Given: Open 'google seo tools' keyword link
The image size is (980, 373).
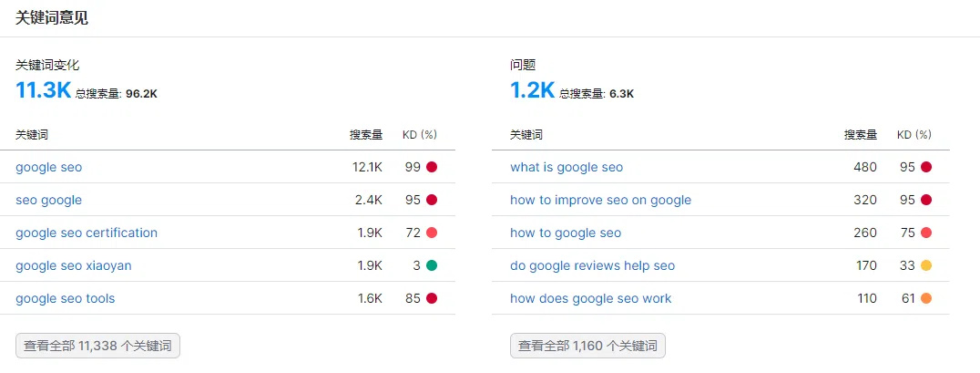Looking at the screenshot, I should point(65,298).
